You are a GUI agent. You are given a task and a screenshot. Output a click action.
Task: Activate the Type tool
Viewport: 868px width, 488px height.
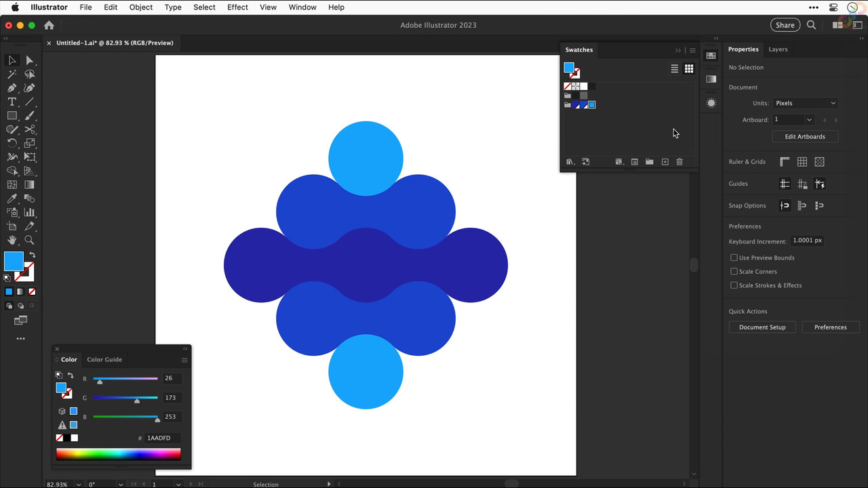click(12, 102)
